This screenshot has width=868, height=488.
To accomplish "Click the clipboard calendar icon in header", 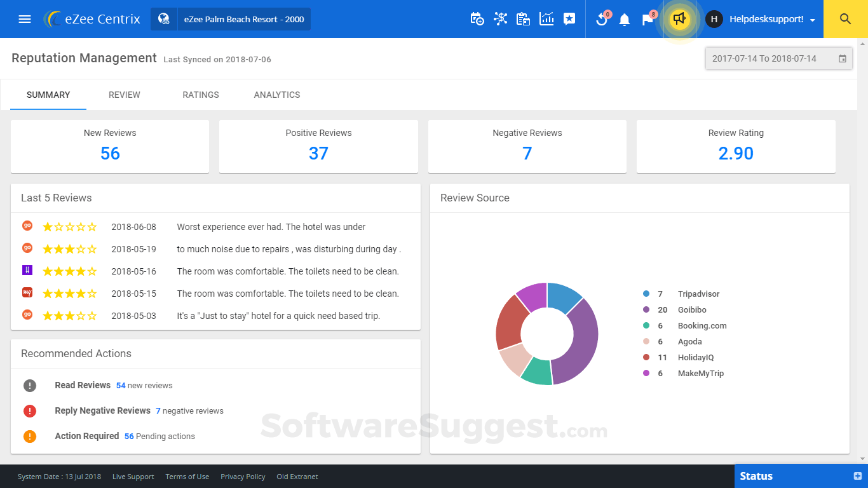I will point(524,19).
